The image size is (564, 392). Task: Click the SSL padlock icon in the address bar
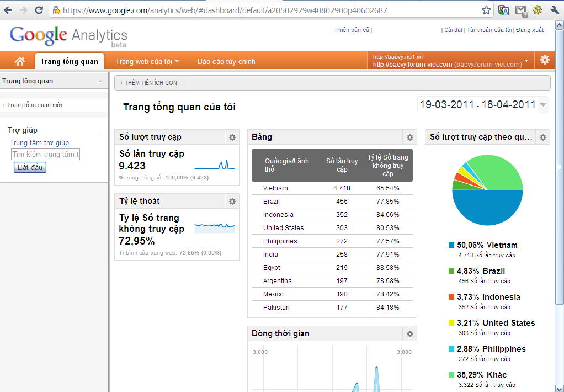(56, 10)
